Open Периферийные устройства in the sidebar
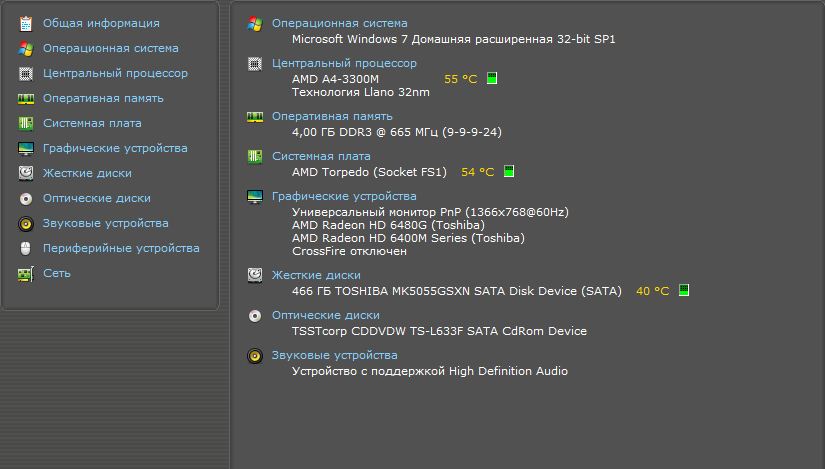The height and width of the screenshot is (469, 825). [121, 248]
